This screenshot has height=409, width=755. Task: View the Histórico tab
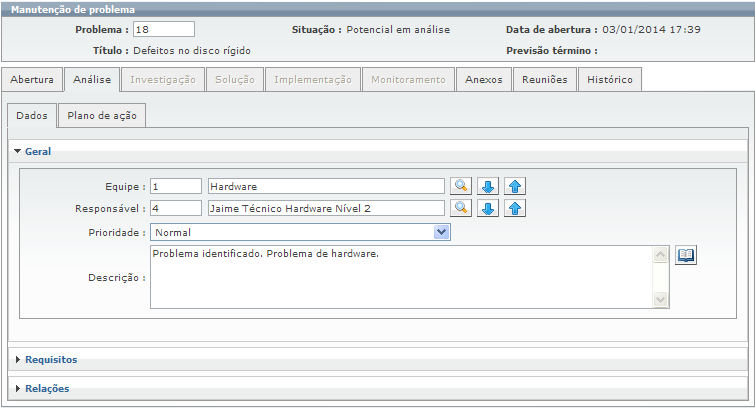point(610,79)
